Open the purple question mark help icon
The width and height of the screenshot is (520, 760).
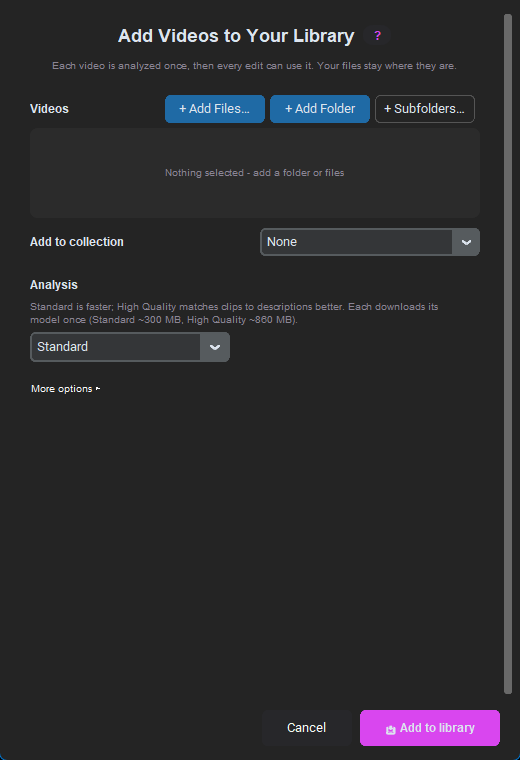pyautogui.click(x=377, y=36)
